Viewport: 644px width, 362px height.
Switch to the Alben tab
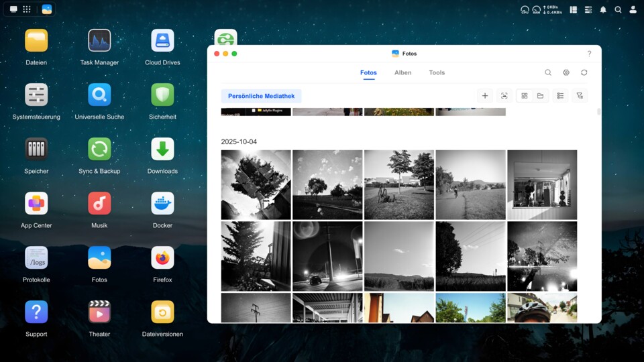[x=402, y=72]
